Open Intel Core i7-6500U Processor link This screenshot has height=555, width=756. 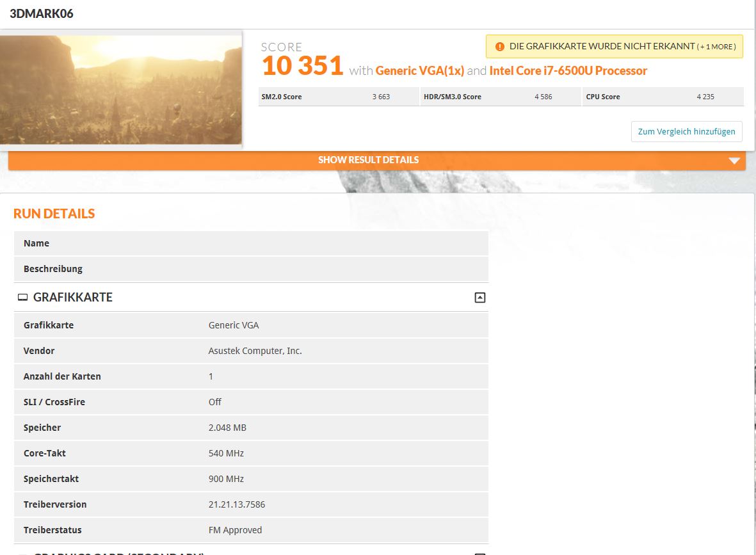click(568, 71)
